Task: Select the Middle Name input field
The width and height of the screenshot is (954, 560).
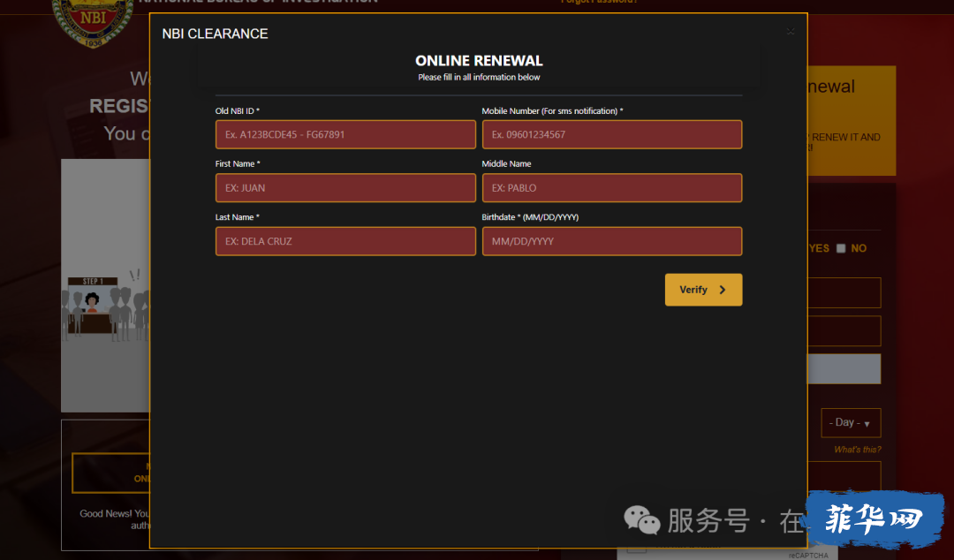Action: coord(612,187)
